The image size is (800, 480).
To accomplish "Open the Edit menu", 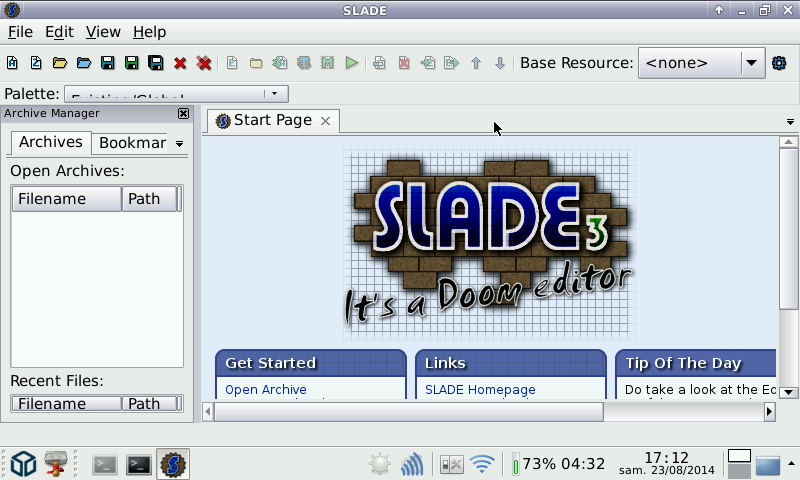I will [59, 32].
